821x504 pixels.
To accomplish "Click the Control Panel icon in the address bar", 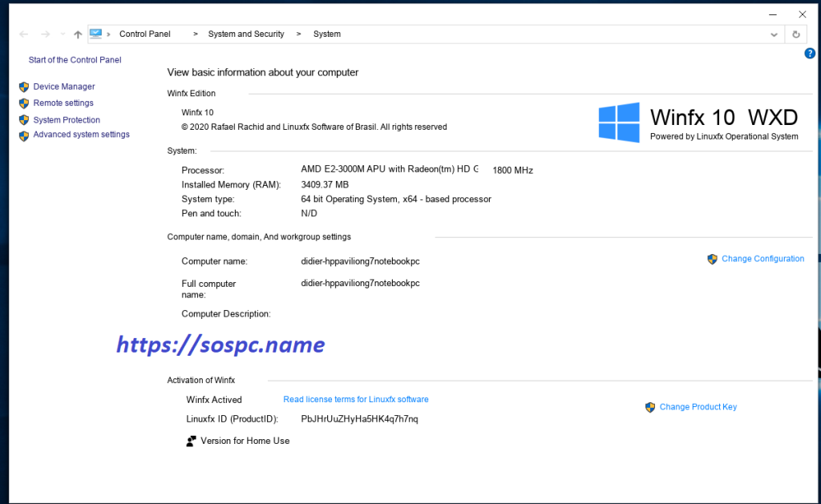I will coord(97,34).
